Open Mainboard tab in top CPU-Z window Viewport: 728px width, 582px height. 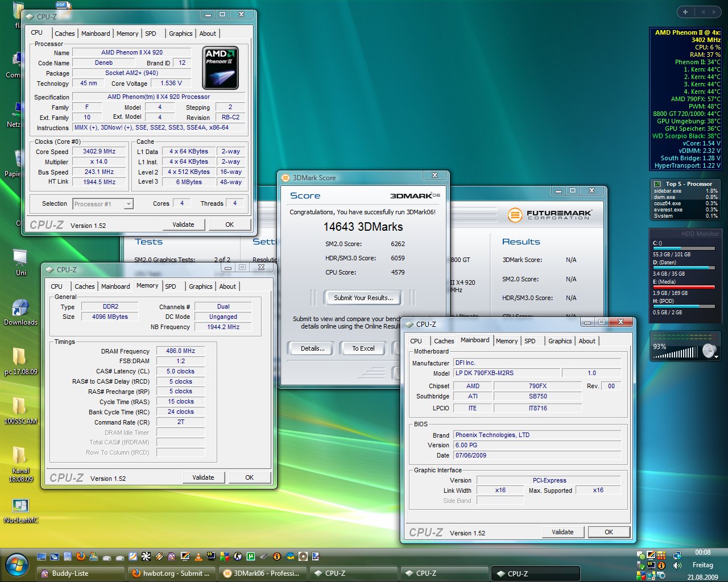[96, 34]
